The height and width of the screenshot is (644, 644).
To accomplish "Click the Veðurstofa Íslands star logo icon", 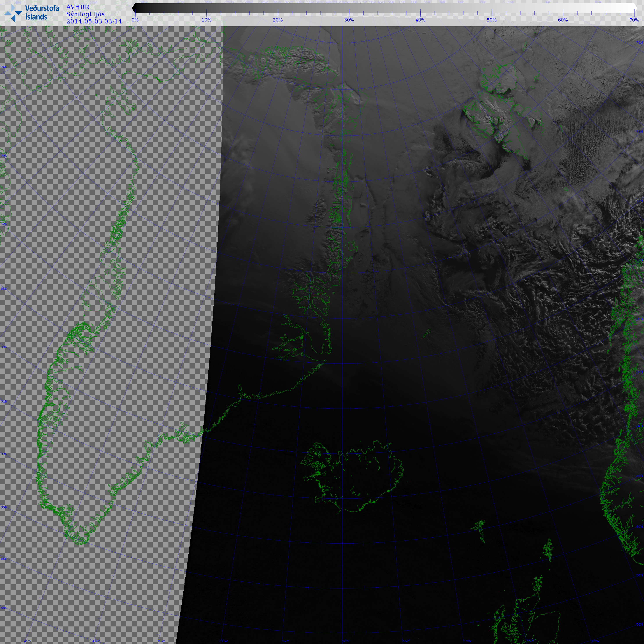I will click(13, 13).
